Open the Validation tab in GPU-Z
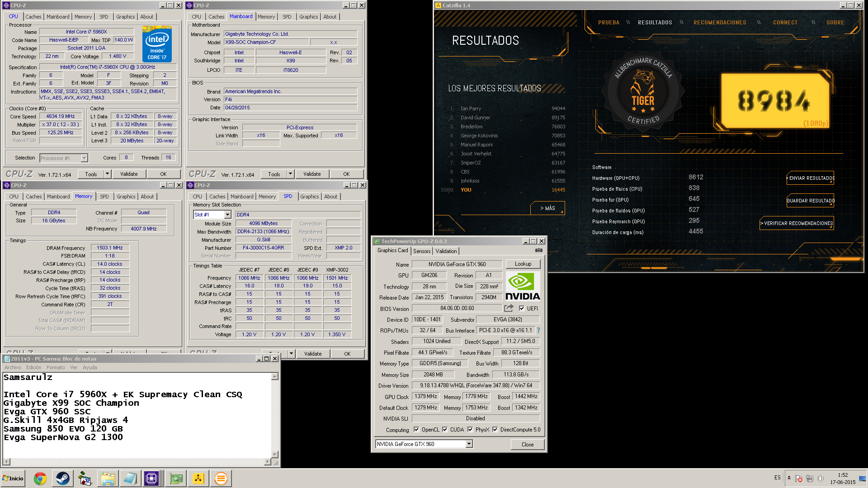The width and height of the screenshot is (868, 488). 446,251
